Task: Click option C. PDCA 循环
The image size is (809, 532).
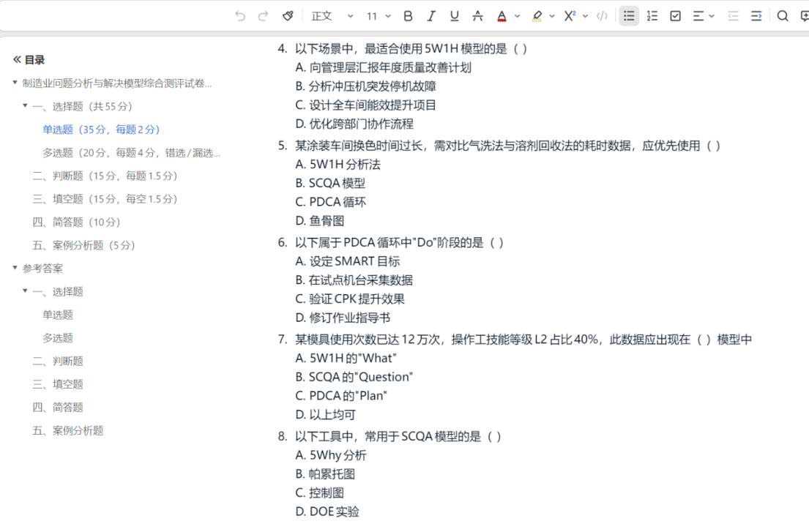Action: [x=331, y=202]
